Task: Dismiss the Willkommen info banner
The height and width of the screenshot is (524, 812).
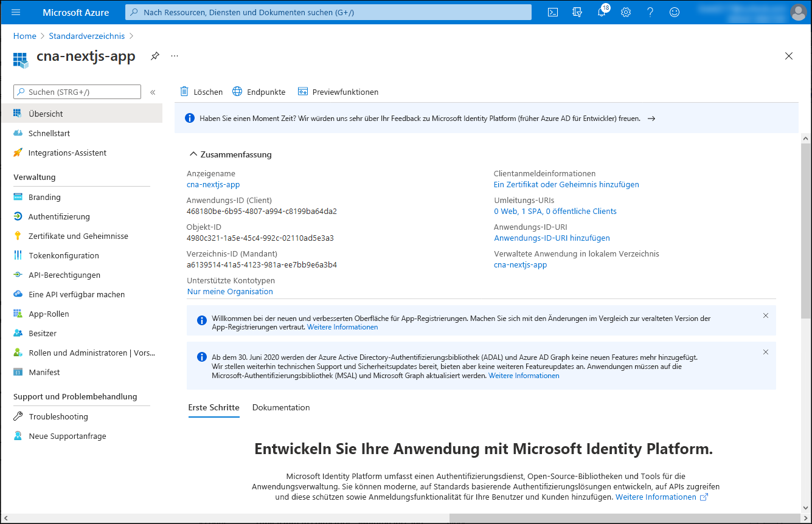Action: [766, 315]
